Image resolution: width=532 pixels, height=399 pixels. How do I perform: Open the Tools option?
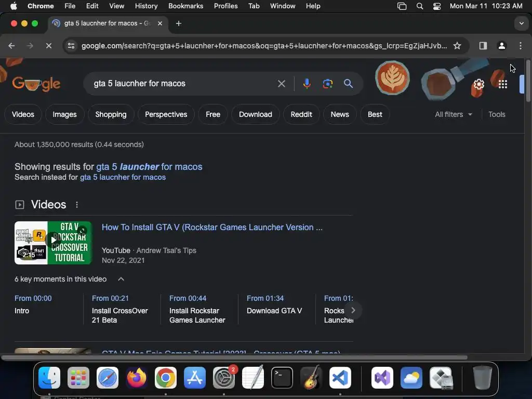pos(497,114)
